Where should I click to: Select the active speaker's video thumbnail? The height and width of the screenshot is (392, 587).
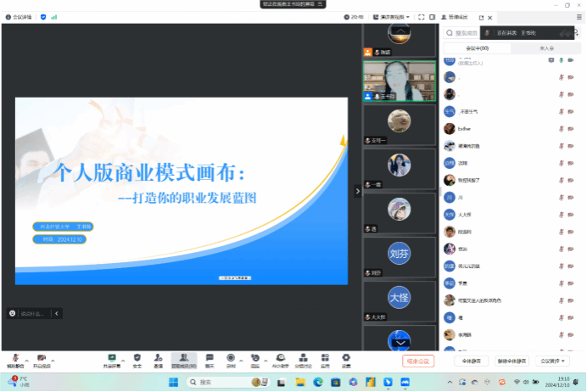click(x=400, y=81)
